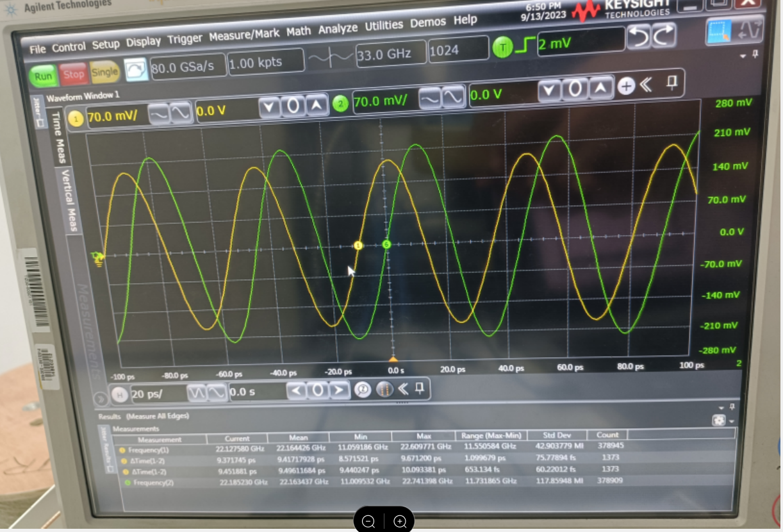The image size is (783, 532).
Task: Collapse horizontal toolbar with double chevron
Action: (x=403, y=389)
